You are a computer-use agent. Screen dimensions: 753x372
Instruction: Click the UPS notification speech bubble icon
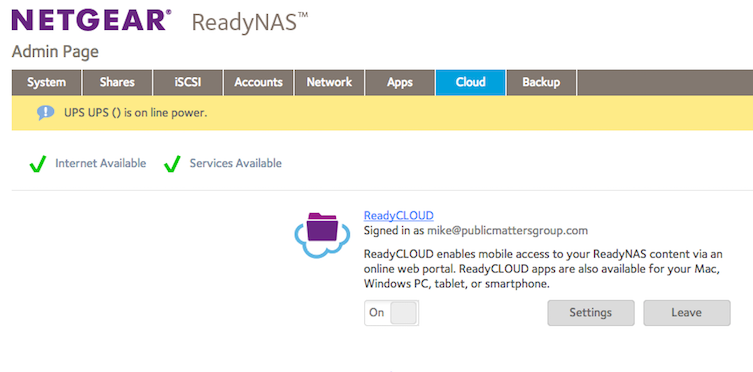[x=46, y=113]
